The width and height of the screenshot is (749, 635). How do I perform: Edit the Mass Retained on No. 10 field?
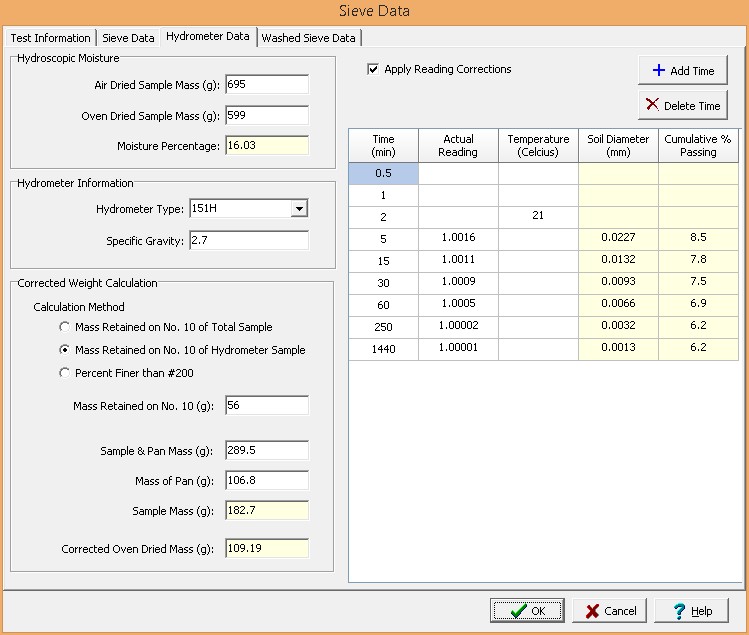(267, 406)
